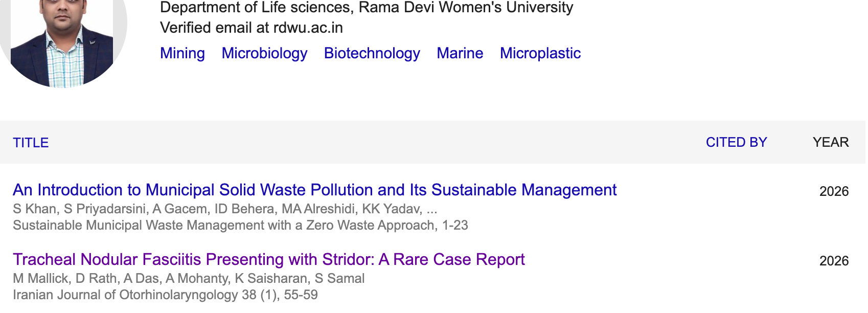Open the Marine interest link
The image size is (868, 313).
pyautogui.click(x=460, y=53)
